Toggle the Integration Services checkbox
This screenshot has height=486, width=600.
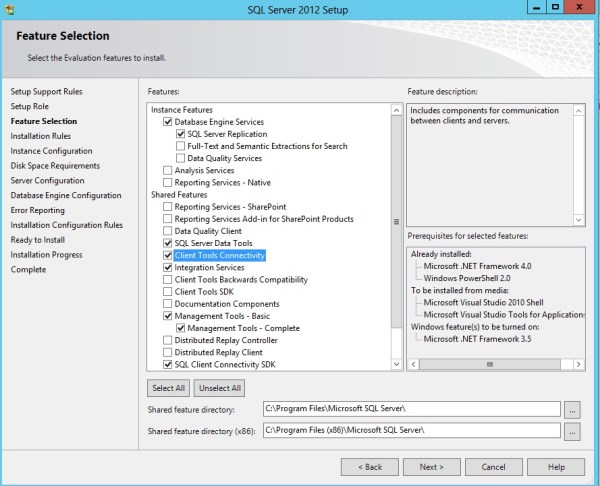click(167, 268)
